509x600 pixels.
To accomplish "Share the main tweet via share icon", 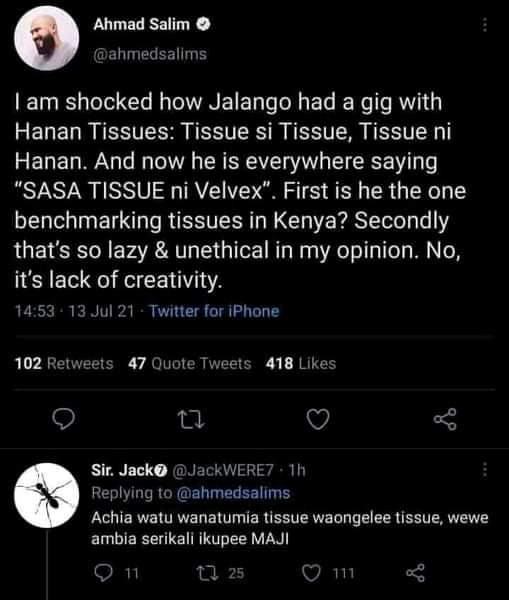I will click(x=445, y=419).
